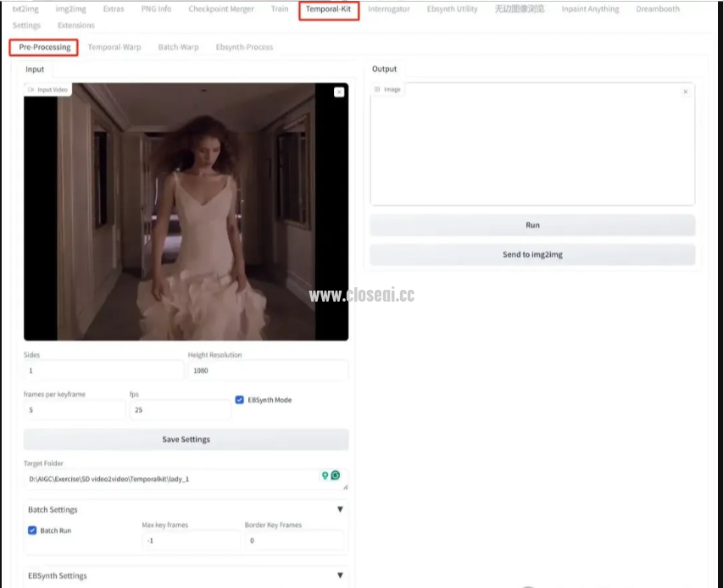Image resolution: width=723 pixels, height=588 pixels.
Task: Open the txt2img tab
Action: [25, 8]
